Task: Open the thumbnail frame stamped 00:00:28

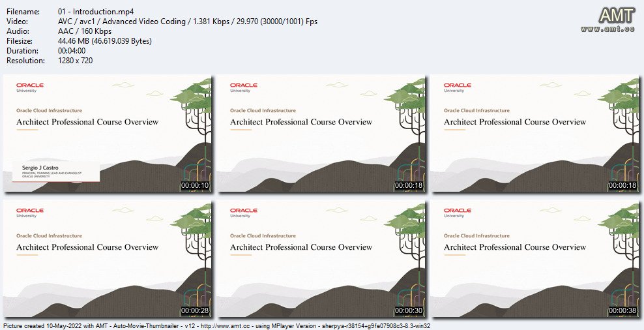Action: click(107, 258)
